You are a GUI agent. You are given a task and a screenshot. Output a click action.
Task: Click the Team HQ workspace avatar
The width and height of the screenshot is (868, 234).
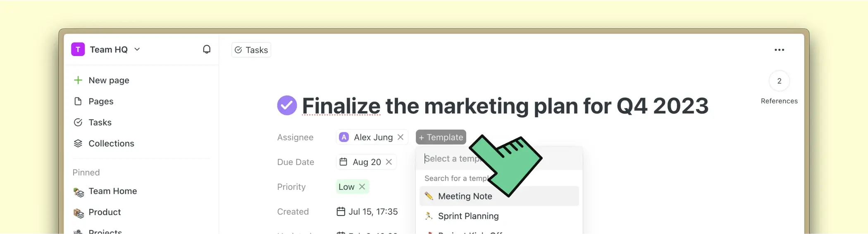pos(78,50)
